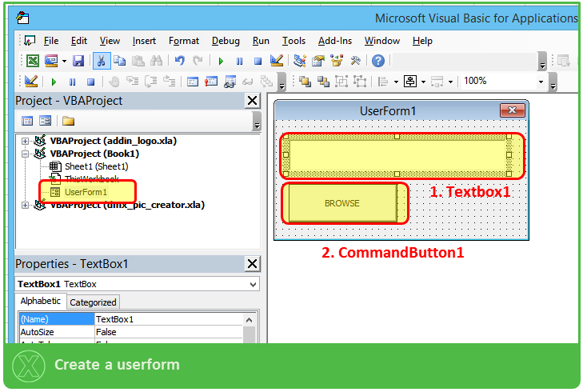The width and height of the screenshot is (583, 392).
Task: Click the Bring To Front icon
Action: pyautogui.click(x=305, y=81)
